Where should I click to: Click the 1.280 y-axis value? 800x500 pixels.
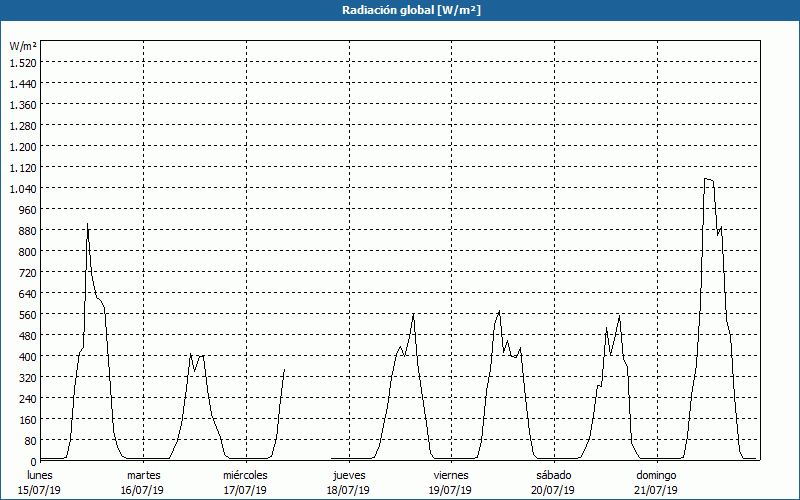click(23, 126)
